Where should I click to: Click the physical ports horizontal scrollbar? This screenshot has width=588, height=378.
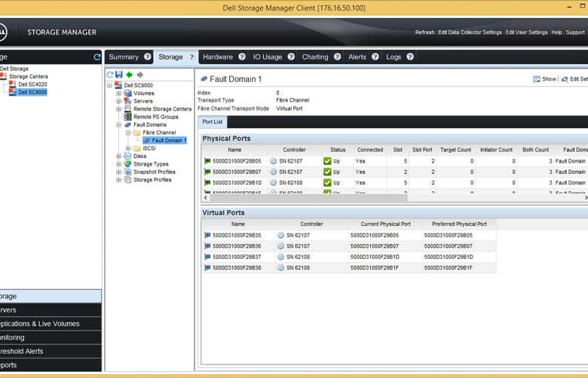coord(308,197)
